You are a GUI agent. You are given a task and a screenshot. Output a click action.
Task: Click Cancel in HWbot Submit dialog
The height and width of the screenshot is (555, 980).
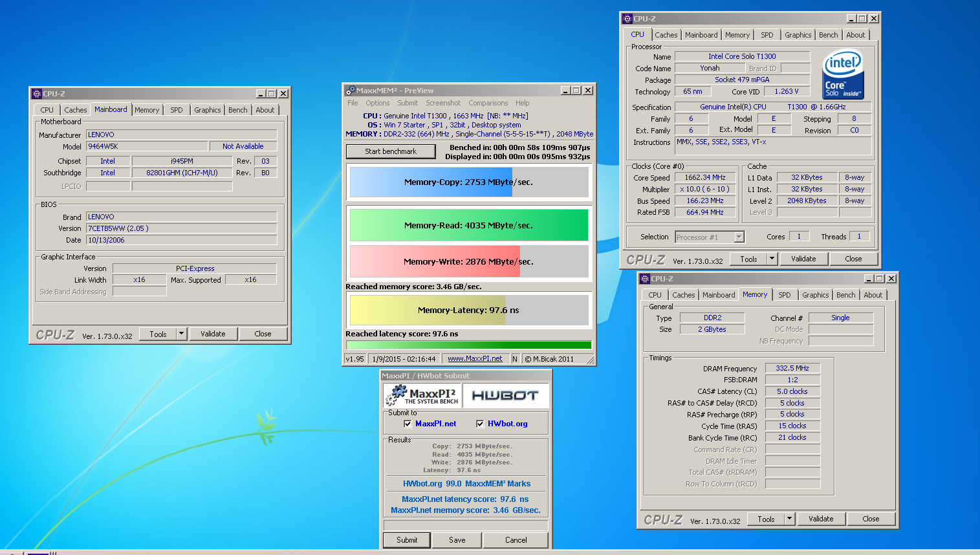pos(516,540)
